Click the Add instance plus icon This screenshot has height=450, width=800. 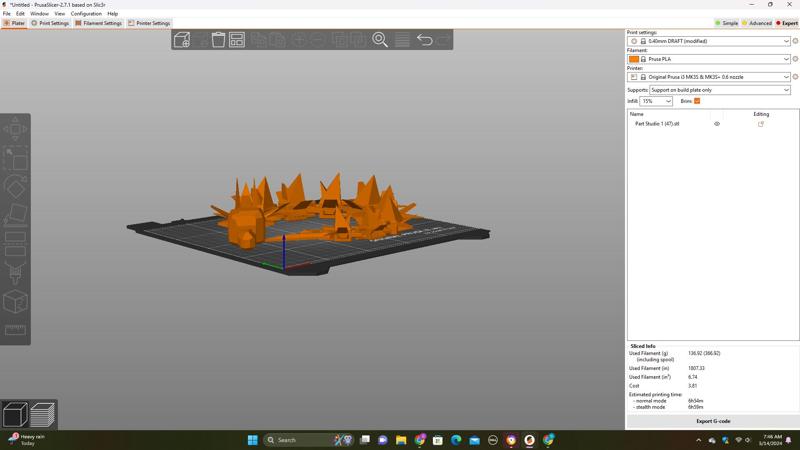click(x=299, y=40)
